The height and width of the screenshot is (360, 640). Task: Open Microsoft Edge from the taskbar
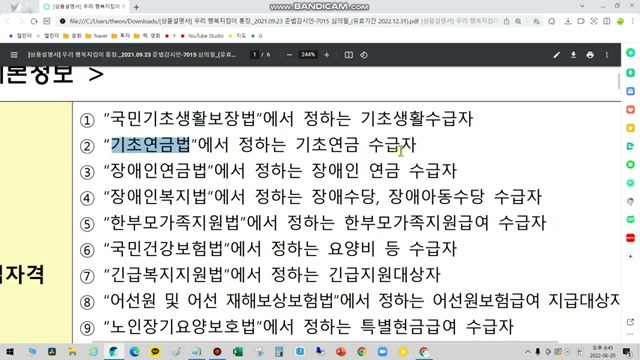(x=134, y=351)
